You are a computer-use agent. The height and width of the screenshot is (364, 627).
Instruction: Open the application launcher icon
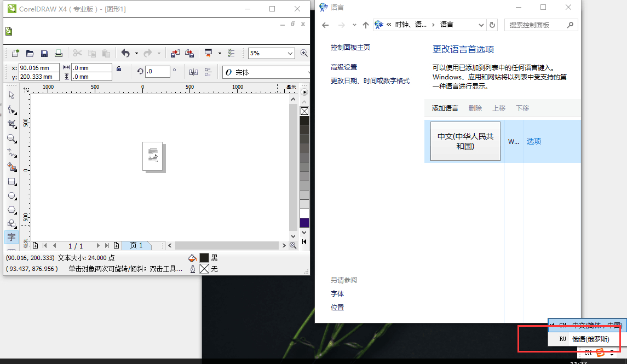pyautogui.click(x=208, y=53)
